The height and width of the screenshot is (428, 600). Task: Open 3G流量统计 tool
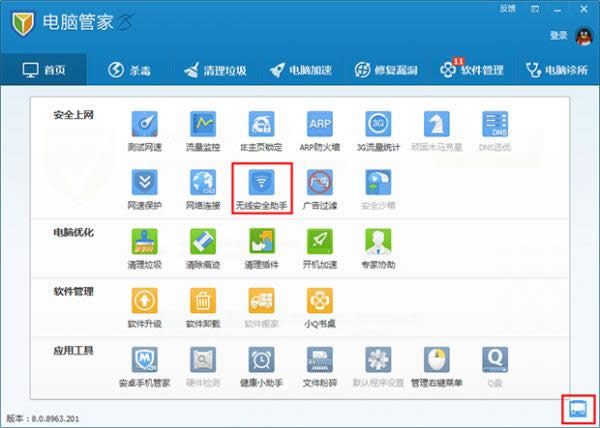378,131
